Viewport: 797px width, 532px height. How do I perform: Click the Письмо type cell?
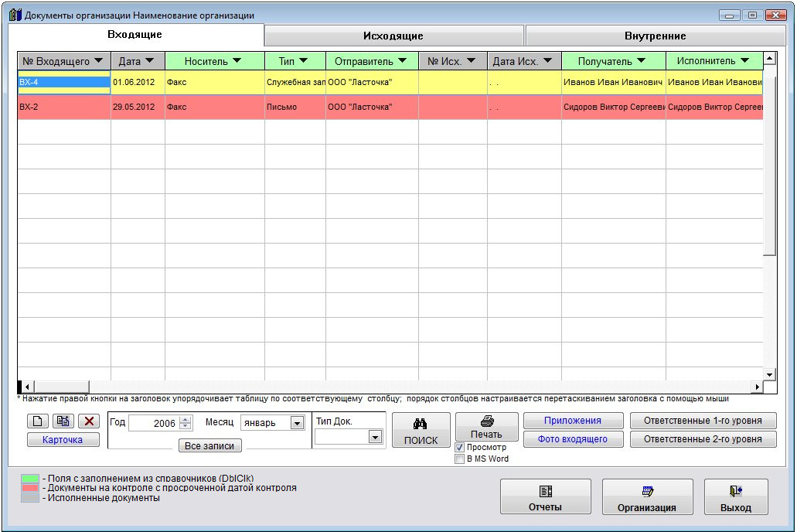295,107
